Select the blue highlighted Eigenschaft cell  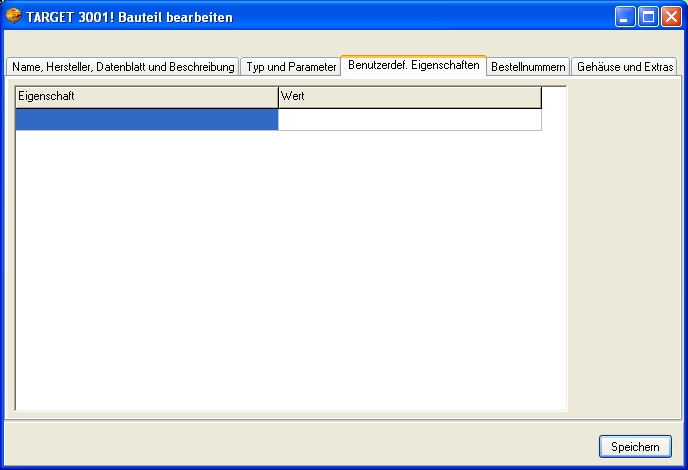[146, 119]
